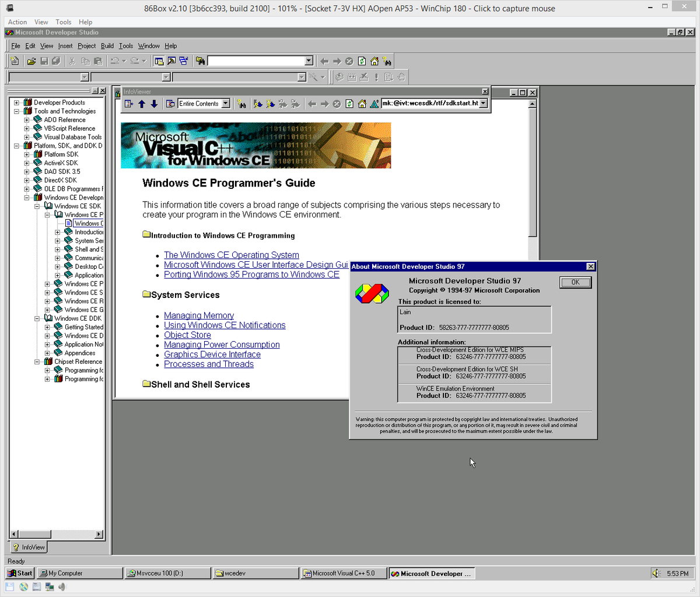Expand the Developer Products tree node
Image resolution: width=700 pixels, height=597 pixels.
coord(16,103)
